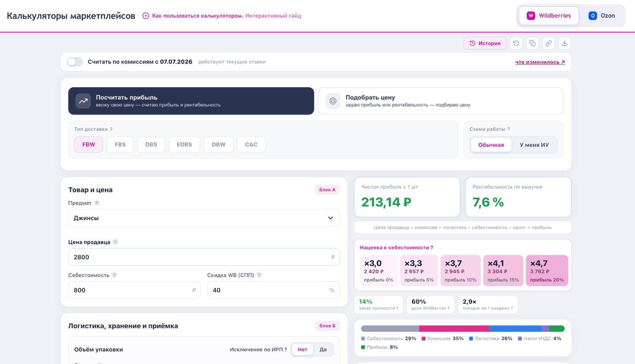Click the Прибыль 8% legend entry

pos(380,347)
